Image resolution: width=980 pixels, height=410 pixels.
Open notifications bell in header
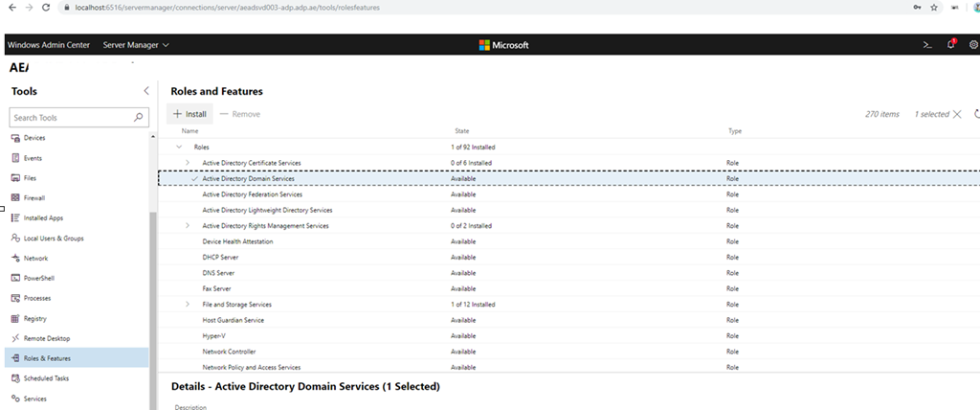click(951, 44)
